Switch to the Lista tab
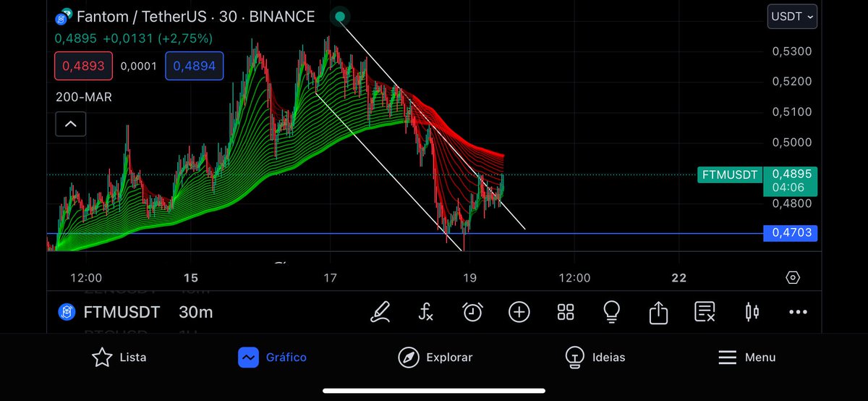 (119, 357)
